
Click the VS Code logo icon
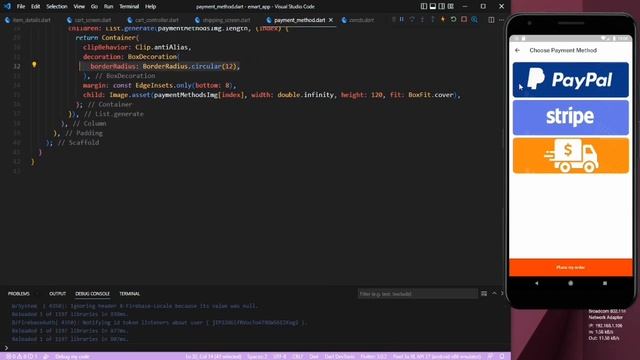(7, 7)
